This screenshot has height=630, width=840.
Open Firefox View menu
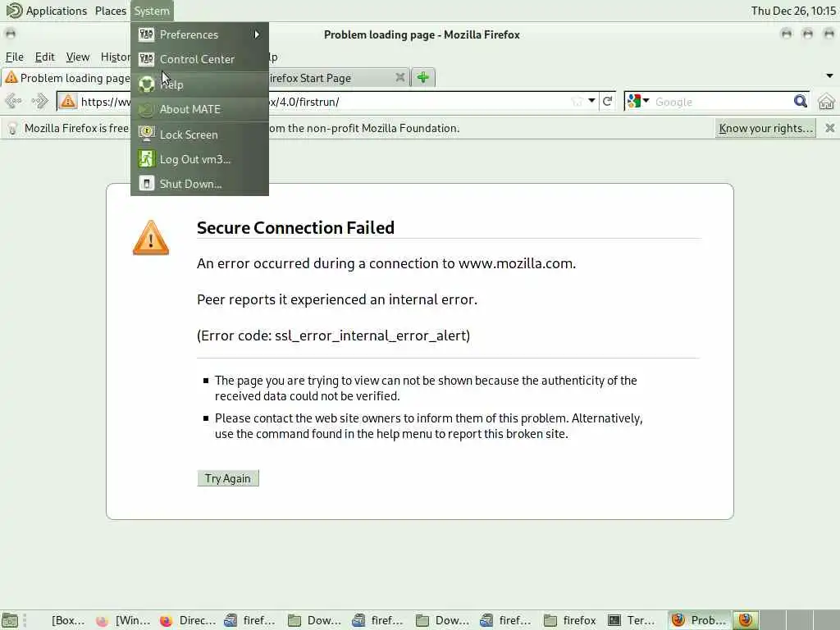pos(78,57)
